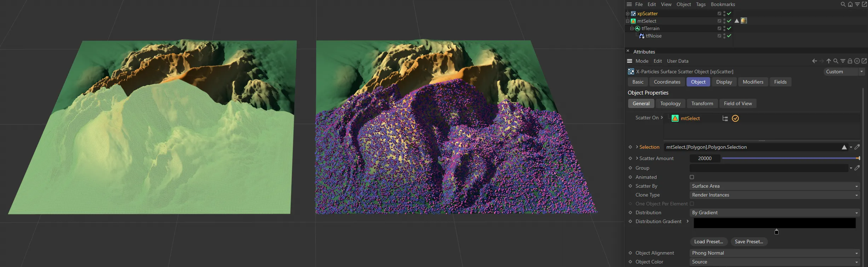Open Field of View sub-tab
Image resolution: width=868 pixels, height=267 pixels.
click(x=738, y=103)
